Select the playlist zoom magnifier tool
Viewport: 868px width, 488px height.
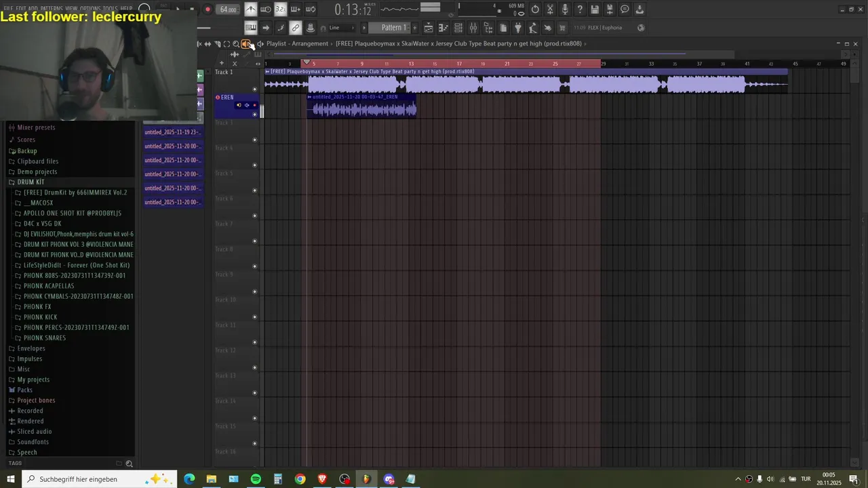coord(236,44)
